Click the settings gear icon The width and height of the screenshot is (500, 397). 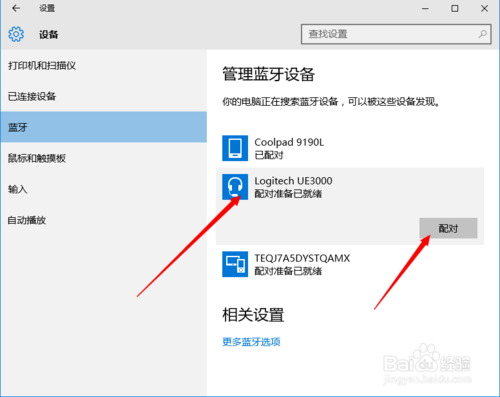[16, 34]
